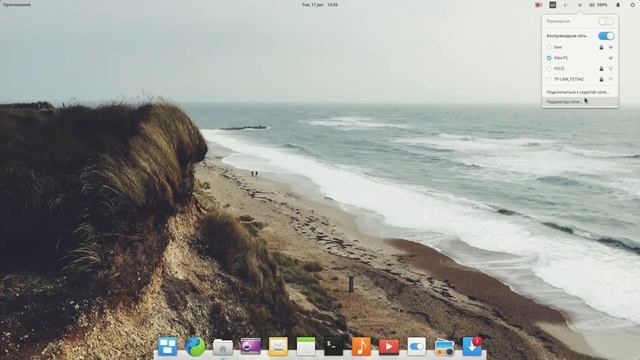Click the network indicator in top panel
Viewport: 640px width, 360px height.
(x=580, y=5)
